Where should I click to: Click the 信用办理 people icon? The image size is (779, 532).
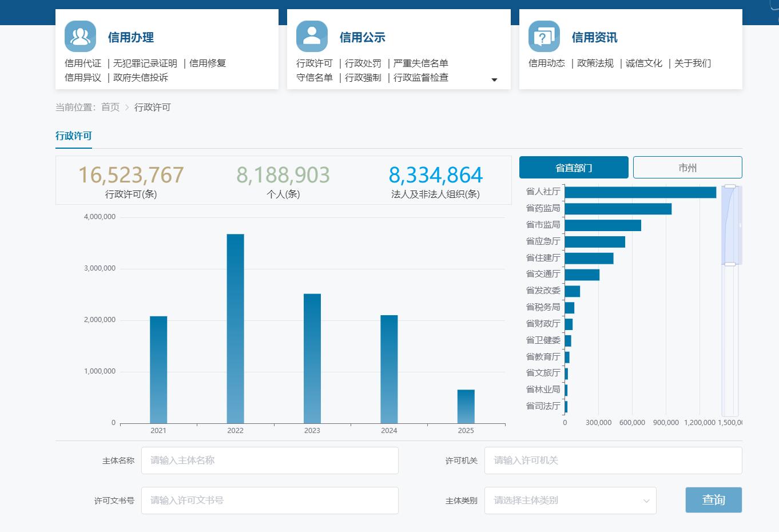80,37
